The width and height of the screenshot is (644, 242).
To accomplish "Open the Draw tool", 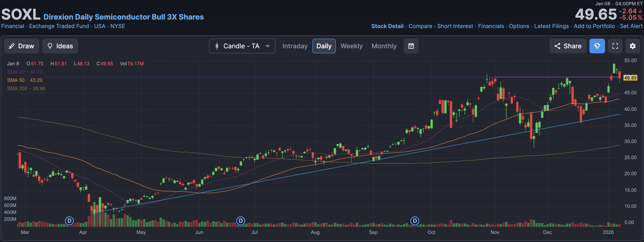I will tap(21, 46).
